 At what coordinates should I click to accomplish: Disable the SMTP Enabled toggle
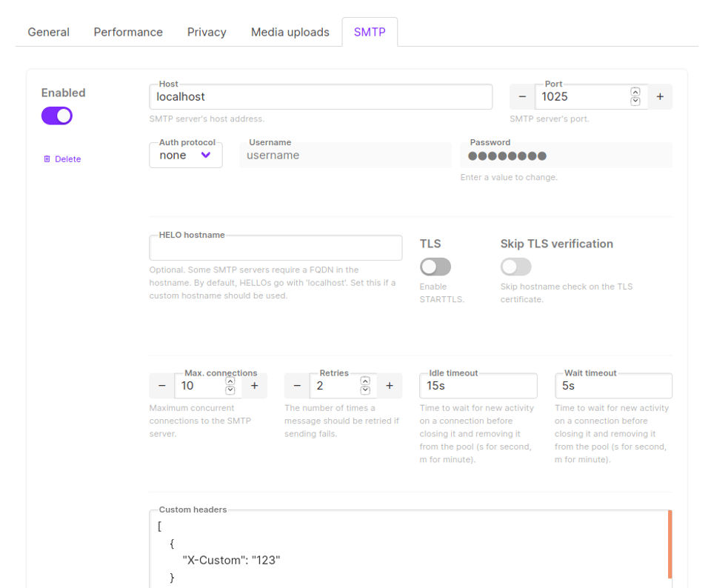point(57,116)
